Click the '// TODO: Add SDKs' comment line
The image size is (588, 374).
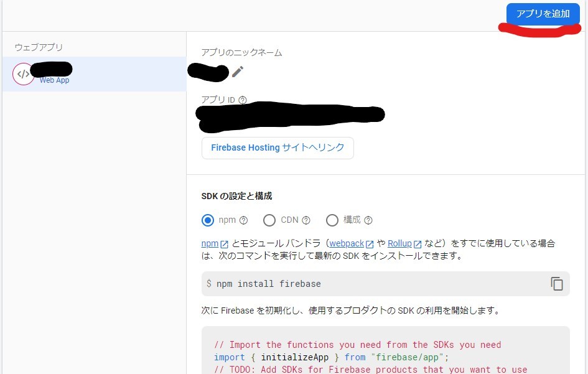(x=370, y=369)
